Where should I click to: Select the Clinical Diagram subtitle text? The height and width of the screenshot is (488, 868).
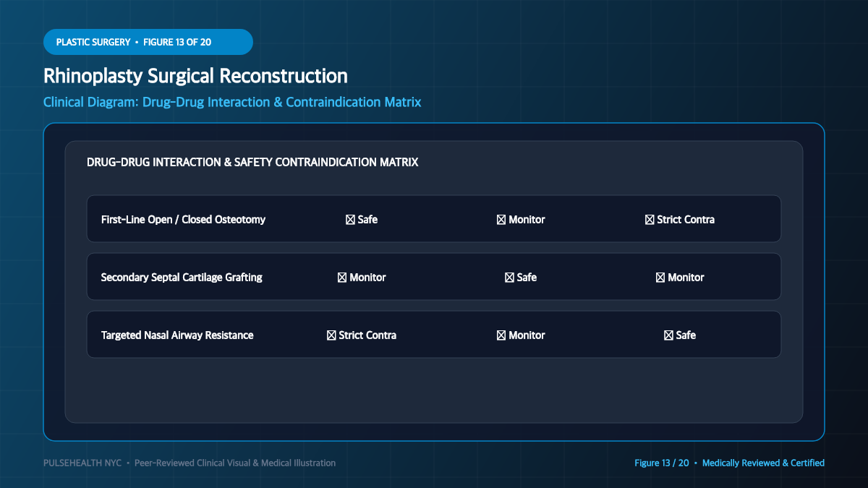coord(232,102)
